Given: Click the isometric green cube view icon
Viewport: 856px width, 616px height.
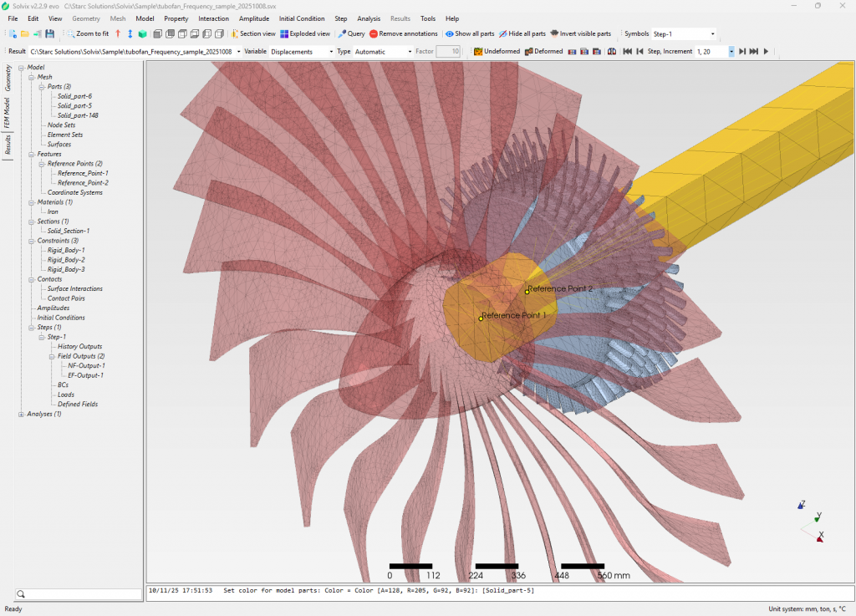Looking at the screenshot, I should pos(142,34).
